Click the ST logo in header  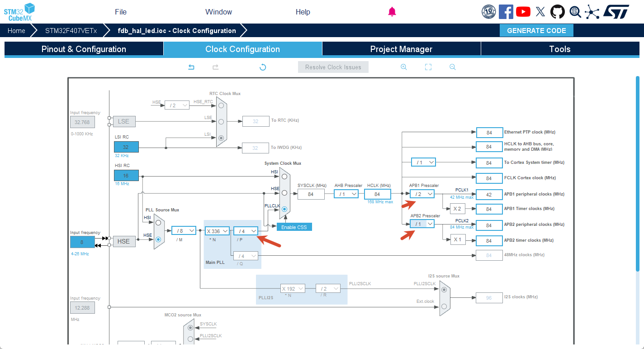[616, 12]
